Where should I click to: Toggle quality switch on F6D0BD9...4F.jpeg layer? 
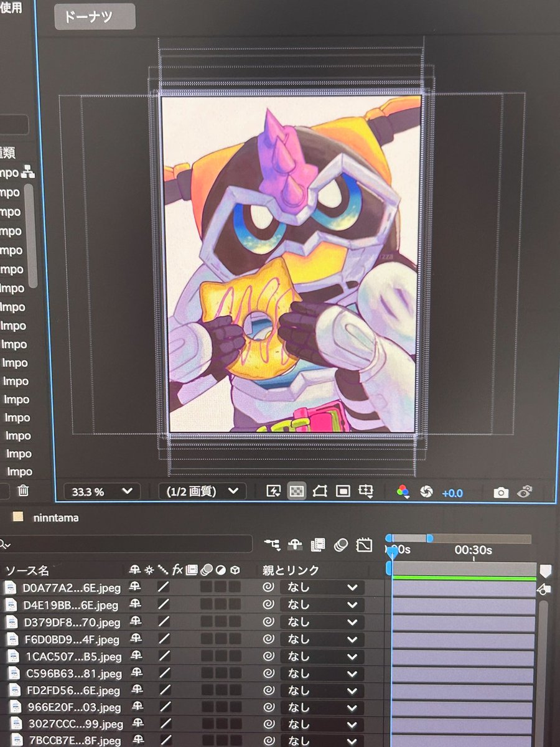tap(164, 638)
